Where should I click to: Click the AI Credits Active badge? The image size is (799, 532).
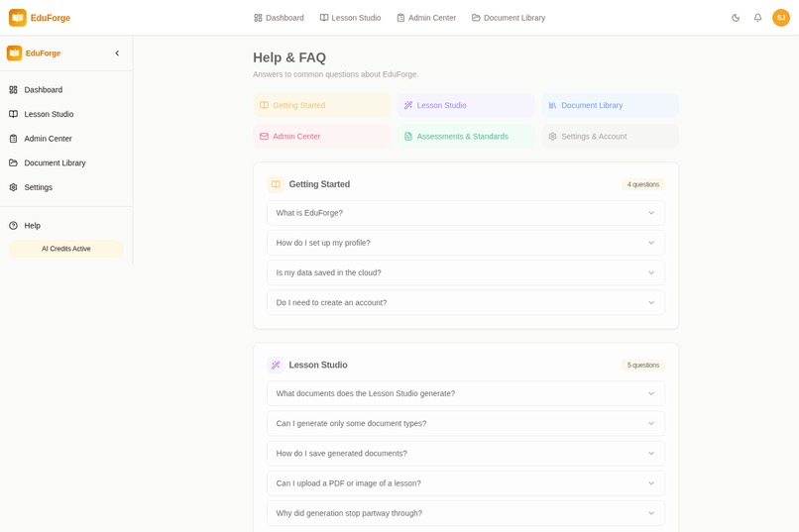coord(66,249)
